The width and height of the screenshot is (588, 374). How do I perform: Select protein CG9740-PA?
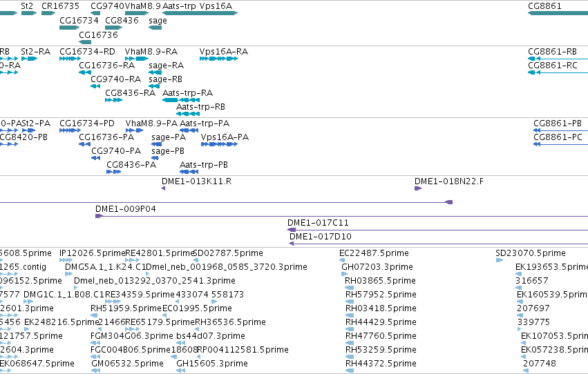(x=95, y=158)
